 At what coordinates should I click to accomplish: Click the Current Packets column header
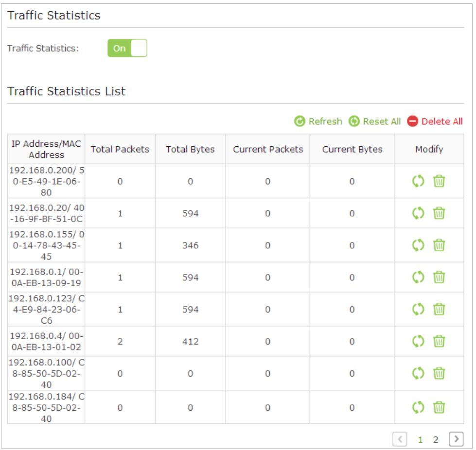pos(268,149)
